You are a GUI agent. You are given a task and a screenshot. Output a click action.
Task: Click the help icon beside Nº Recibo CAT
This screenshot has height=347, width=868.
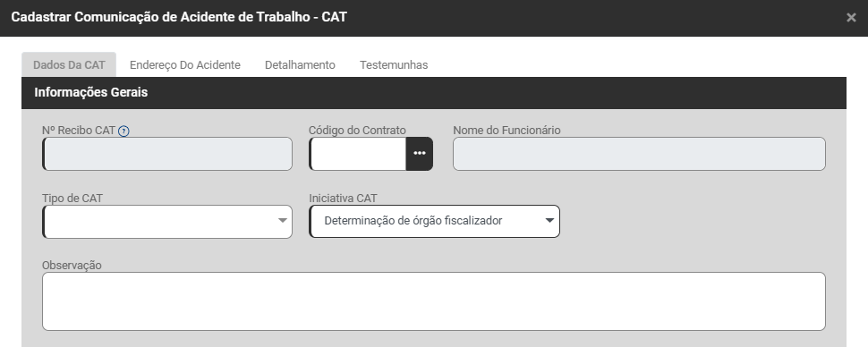[x=124, y=131]
